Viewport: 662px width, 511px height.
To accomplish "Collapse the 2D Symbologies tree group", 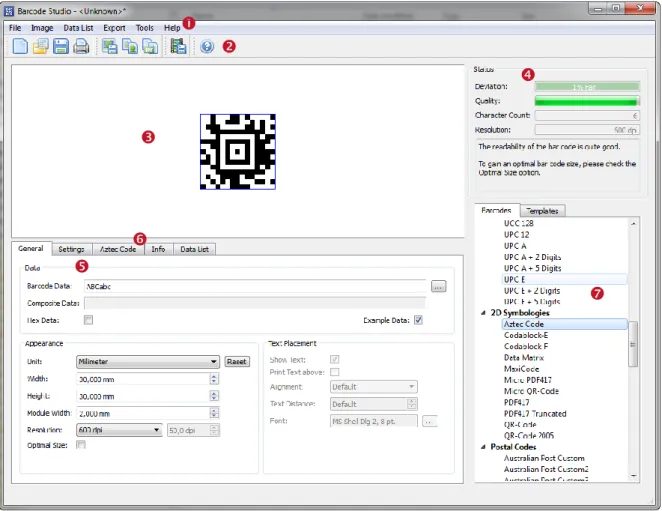I will pos(483,313).
